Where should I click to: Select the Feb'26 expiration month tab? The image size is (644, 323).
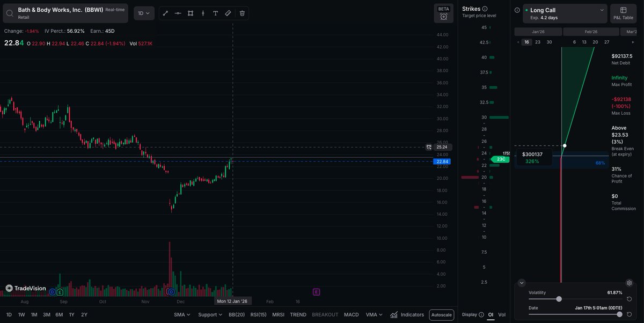point(591,32)
